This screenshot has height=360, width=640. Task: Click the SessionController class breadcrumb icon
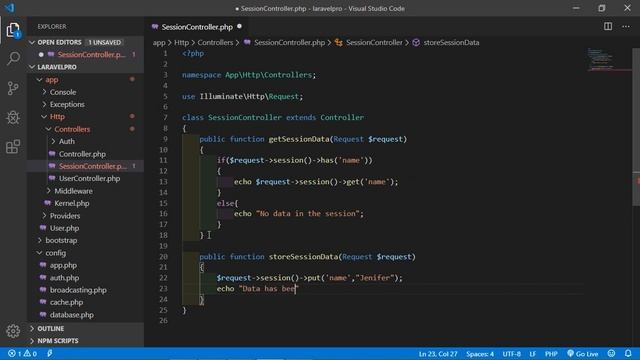click(x=339, y=42)
